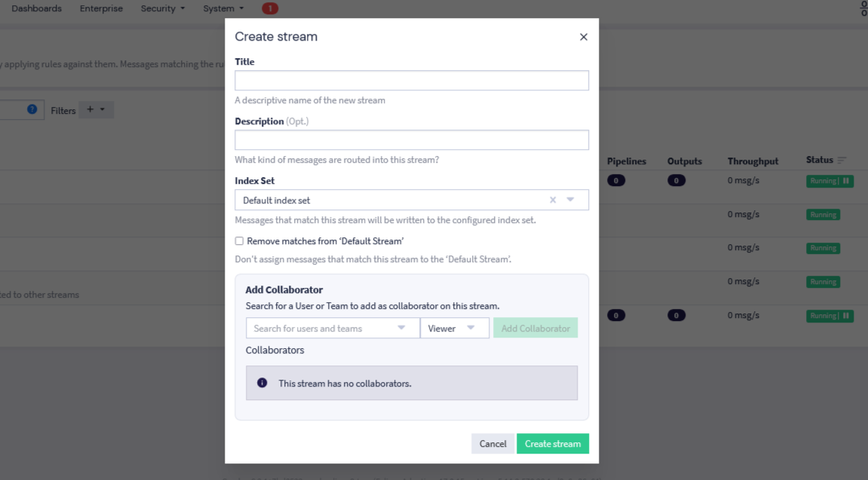Image resolution: width=868 pixels, height=480 pixels.
Task: Clear the Default index set selection
Action: pos(553,200)
